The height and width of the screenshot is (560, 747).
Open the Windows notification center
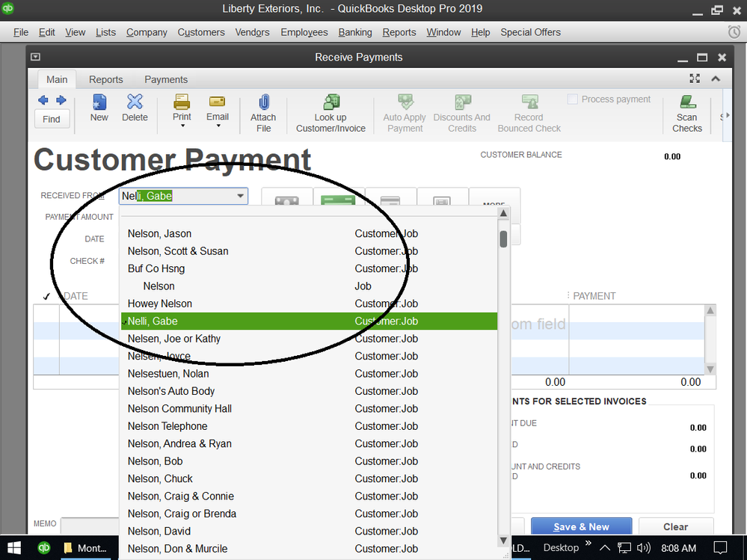720,548
